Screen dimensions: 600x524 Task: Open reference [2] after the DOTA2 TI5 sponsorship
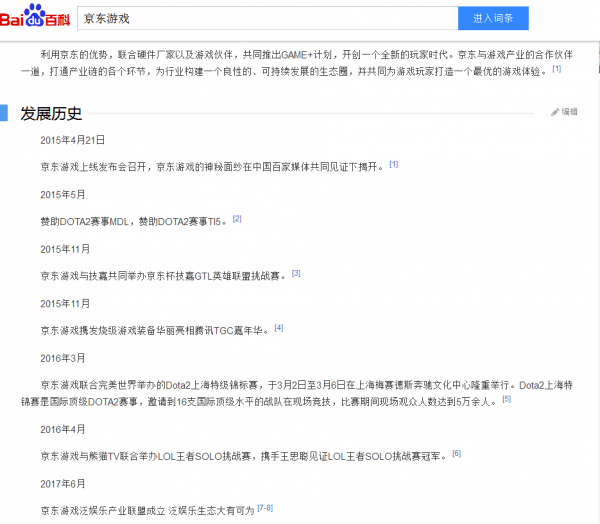tap(237, 218)
